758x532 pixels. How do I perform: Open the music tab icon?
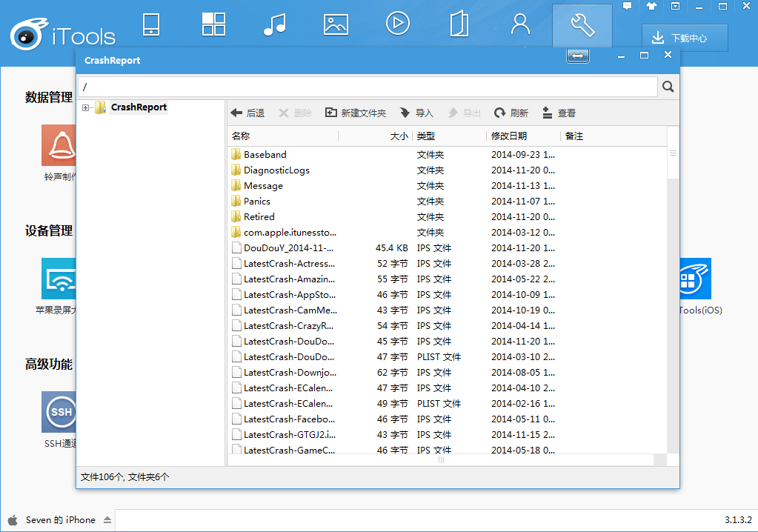click(274, 24)
